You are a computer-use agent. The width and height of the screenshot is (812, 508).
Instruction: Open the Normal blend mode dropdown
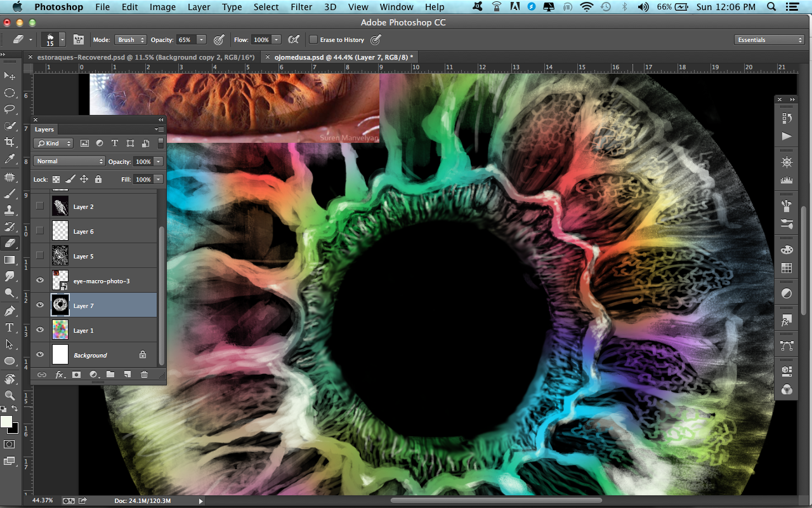point(70,161)
